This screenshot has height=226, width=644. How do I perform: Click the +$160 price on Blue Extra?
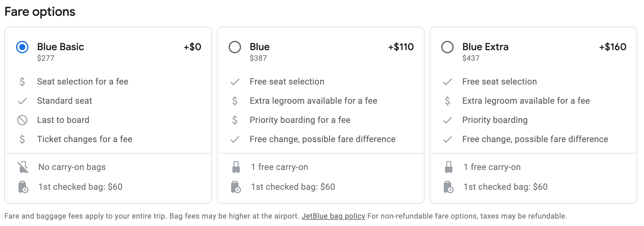pos(612,47)
